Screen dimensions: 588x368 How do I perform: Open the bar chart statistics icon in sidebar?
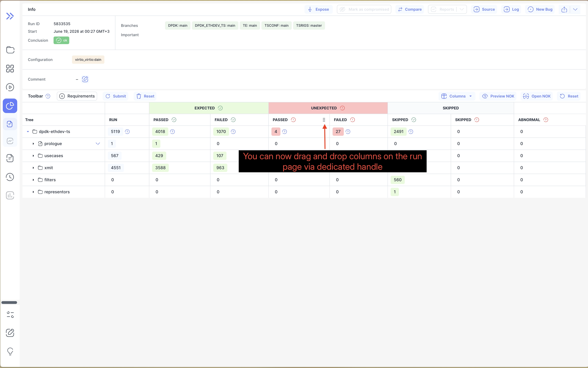[x=10, y=195]
